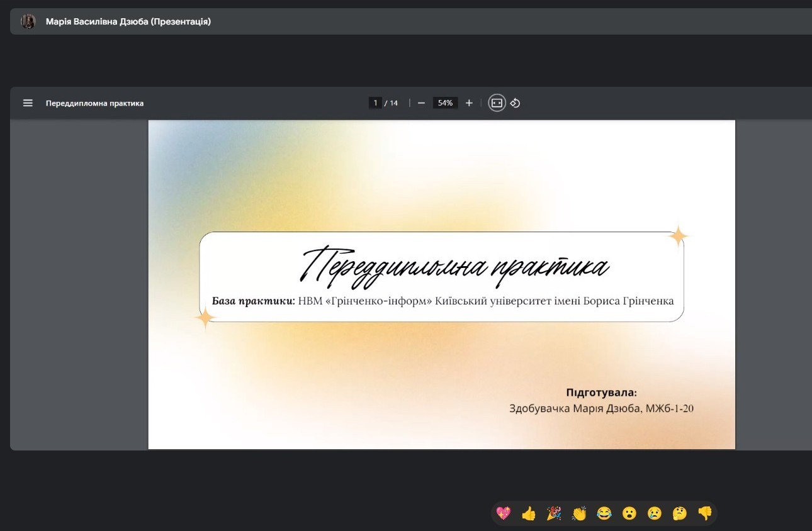This screenshot has width=812, height=531.
Task: Rotate the document counterclockwise
Action: click(x=515, y=103)
